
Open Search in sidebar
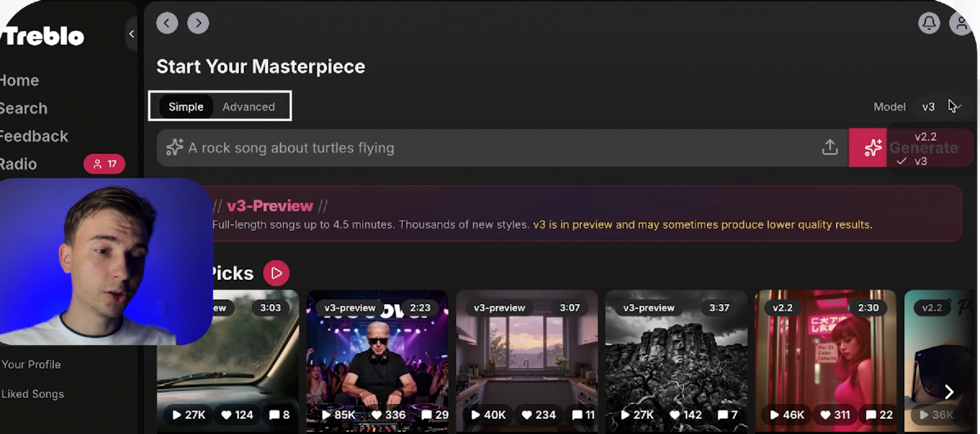pos(23,108)
